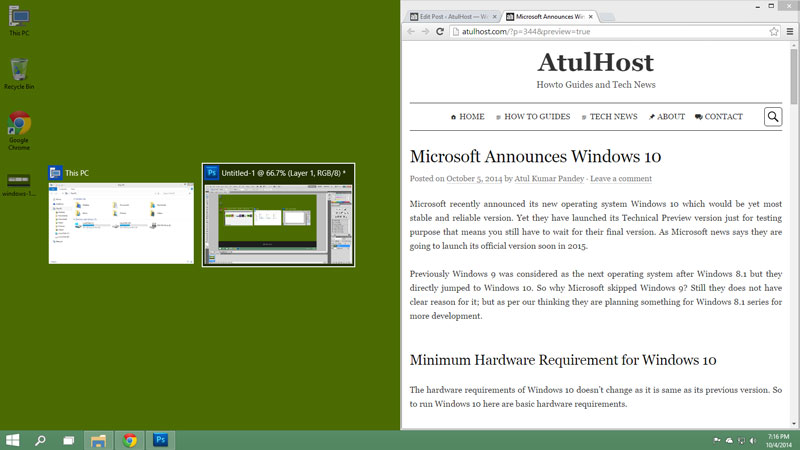Open ABOUT navigation item
The image size is (800, 450).
(x=666, y=117)
